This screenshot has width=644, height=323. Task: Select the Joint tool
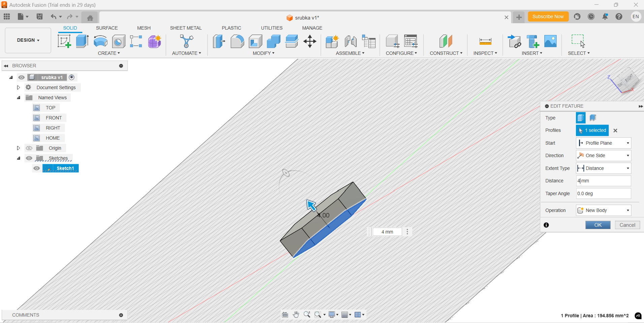351,41
